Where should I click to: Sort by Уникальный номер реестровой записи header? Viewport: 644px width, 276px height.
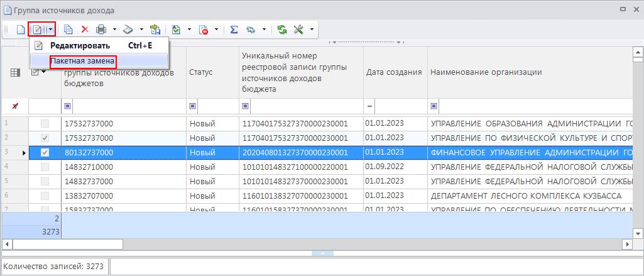click(301, 72)
